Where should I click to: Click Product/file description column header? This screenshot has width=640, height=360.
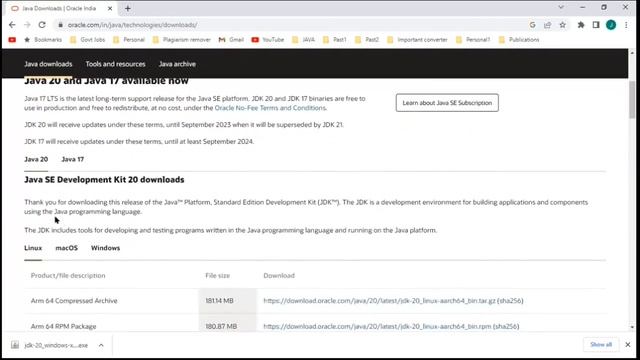(68, 276)
